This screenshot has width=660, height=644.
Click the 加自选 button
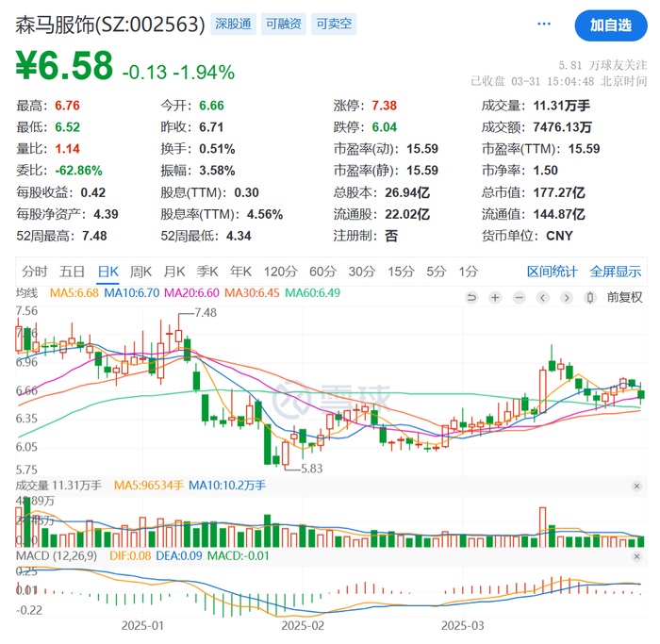pyautogui.click(x=611, y=25)
